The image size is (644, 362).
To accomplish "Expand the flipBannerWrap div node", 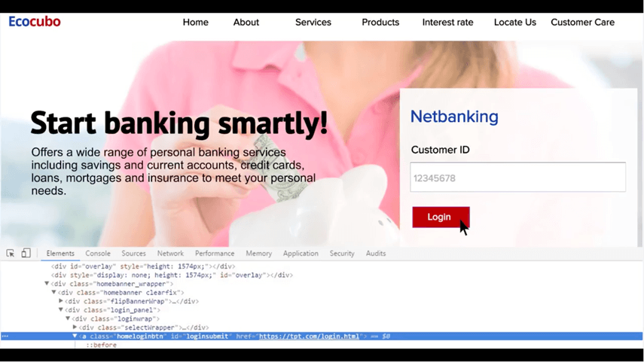I will (61, 301).
